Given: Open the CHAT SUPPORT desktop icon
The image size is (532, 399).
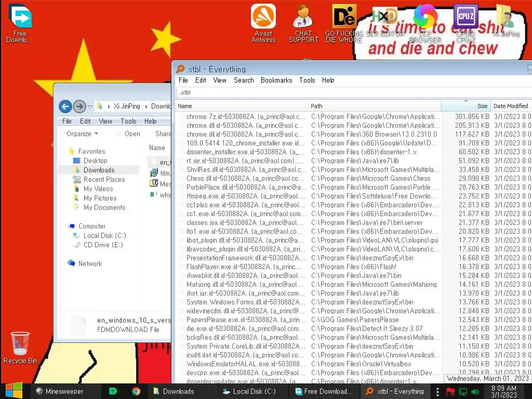Looking at the screenshot, I should point(303,23).
